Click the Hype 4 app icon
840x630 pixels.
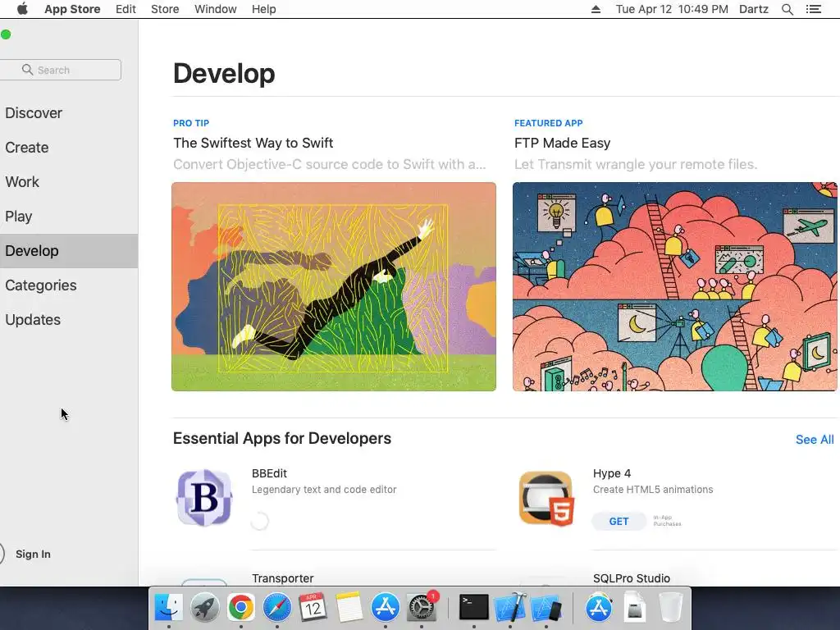(x=546, y=498)
